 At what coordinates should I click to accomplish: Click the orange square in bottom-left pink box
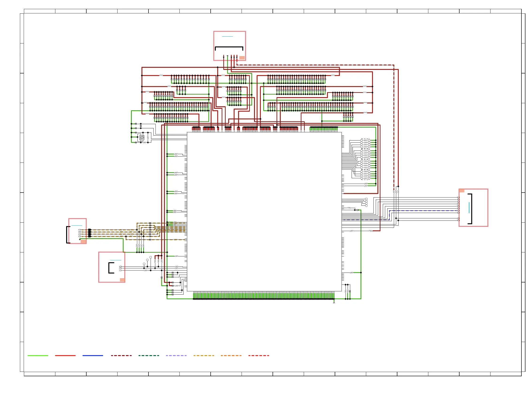pos(122,280)
